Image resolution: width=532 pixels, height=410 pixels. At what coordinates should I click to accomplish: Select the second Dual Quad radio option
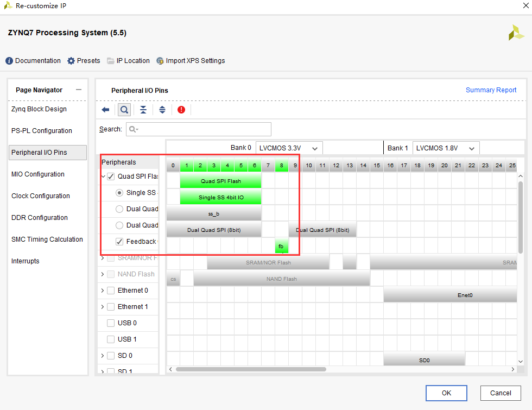pos(119,225)
